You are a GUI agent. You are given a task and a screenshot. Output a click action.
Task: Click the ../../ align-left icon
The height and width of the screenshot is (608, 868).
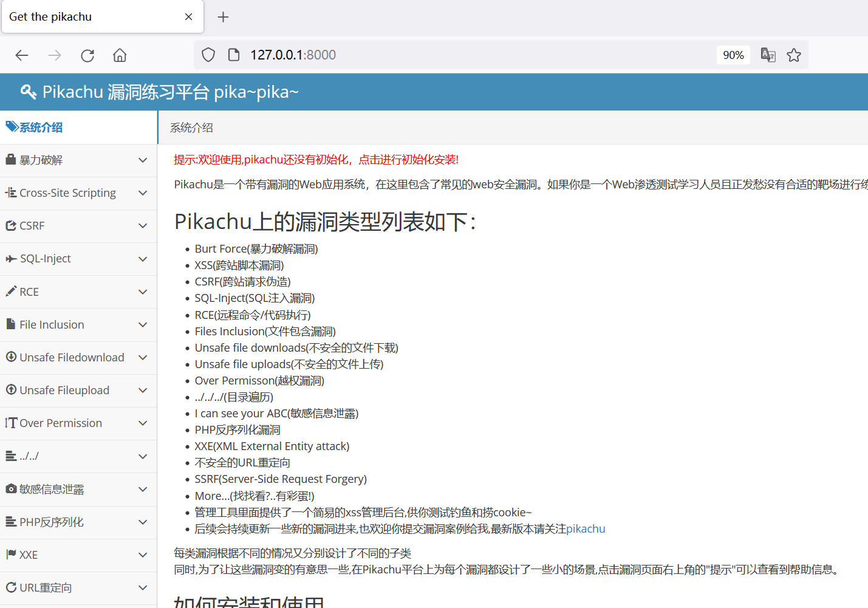coord(11,456)
